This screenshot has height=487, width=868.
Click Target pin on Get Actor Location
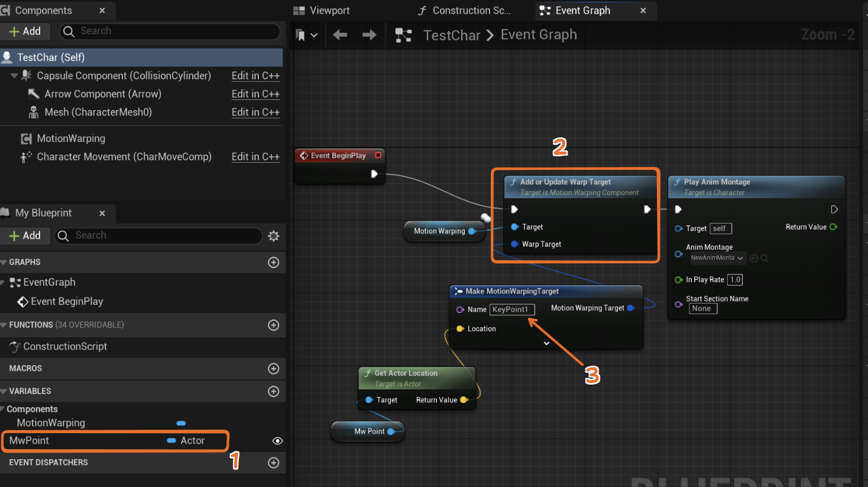coord(370,400)
